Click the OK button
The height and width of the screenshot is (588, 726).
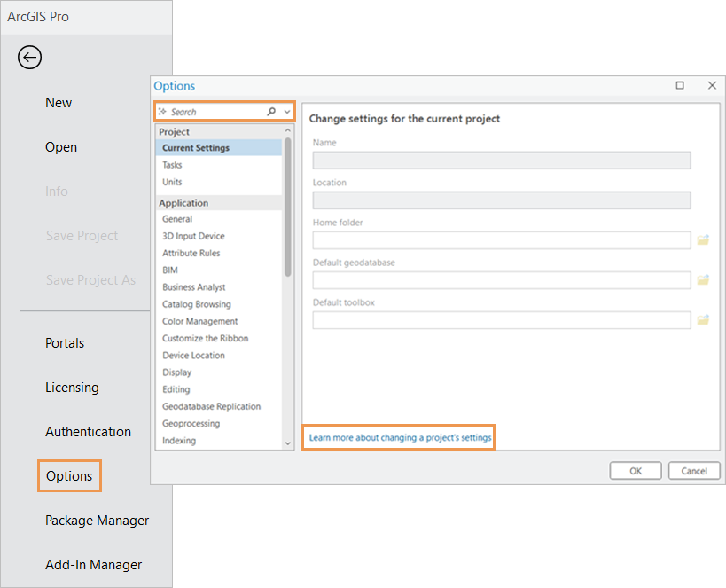(x=636, y=471)
